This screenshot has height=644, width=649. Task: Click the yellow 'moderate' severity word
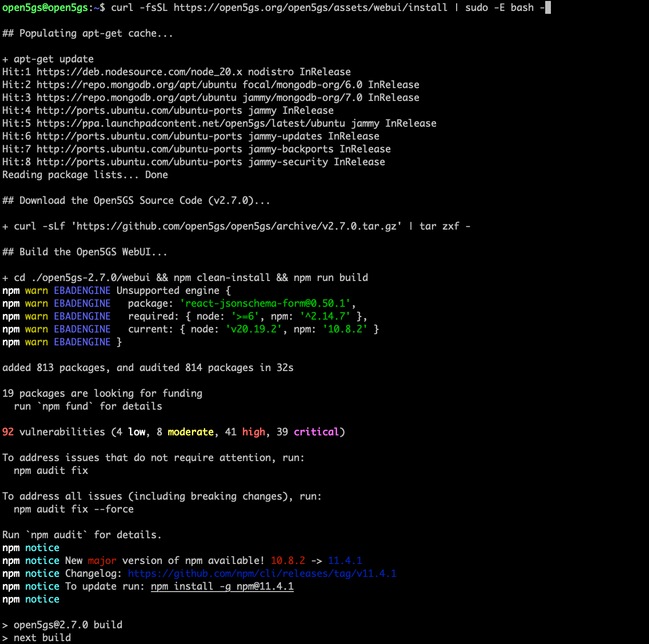(191, 432)
